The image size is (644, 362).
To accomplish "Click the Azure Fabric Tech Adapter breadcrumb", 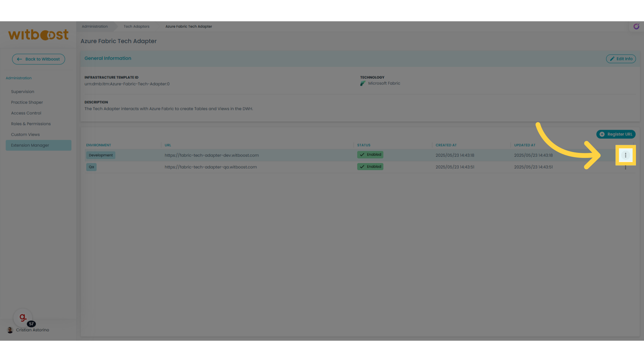I will (x=189, y=26).
